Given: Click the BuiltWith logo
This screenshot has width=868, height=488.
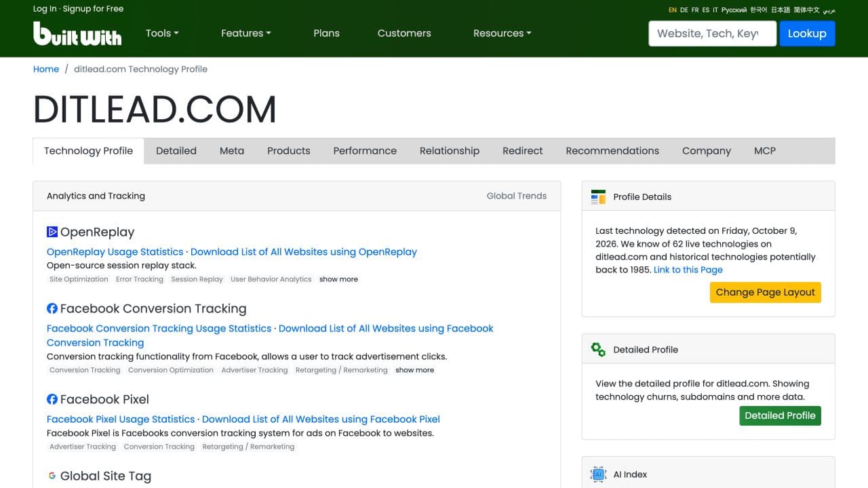Looking at the screenshot, I should click(77, 33).
